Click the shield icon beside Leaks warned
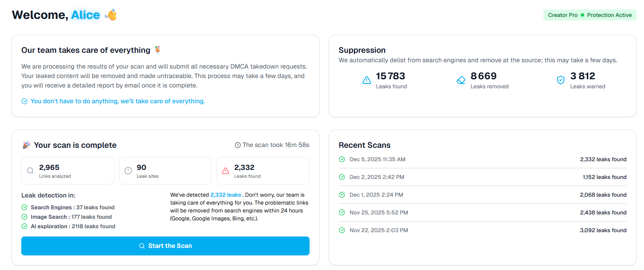Viewport: 644px width, 270px height. pyautogui.click(x=561, y=80)
